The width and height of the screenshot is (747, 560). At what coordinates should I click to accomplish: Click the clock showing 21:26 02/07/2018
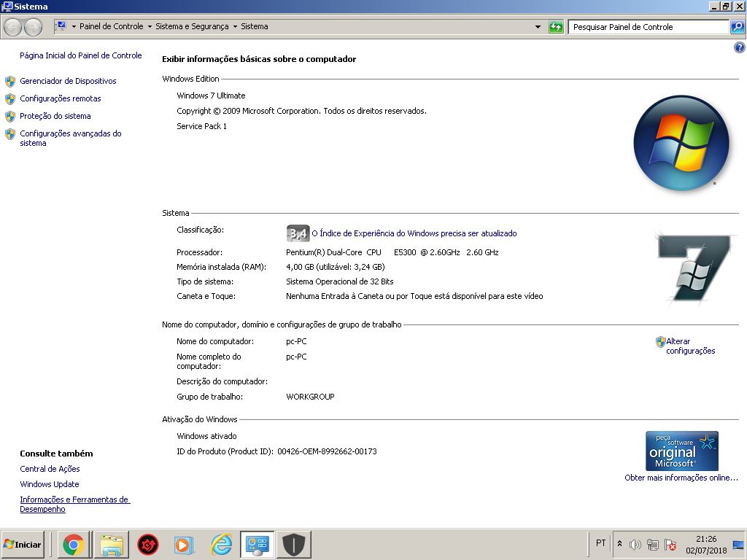click(x=705, y=545)
